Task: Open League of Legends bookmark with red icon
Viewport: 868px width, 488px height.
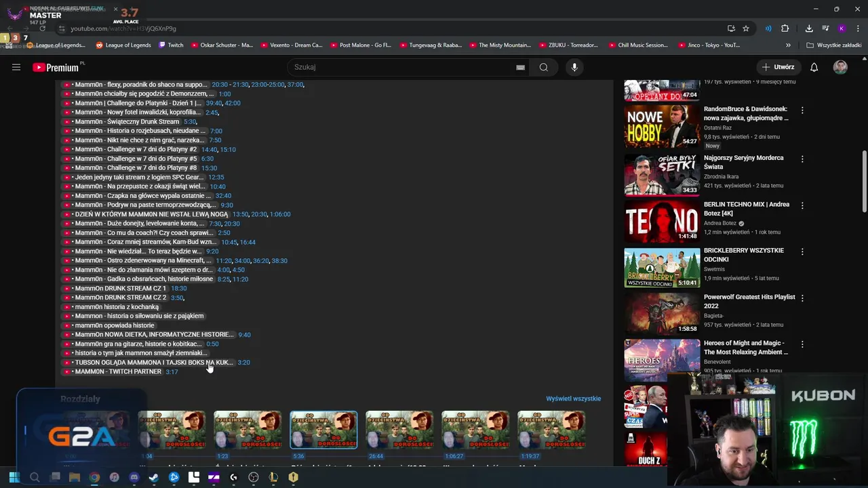Action: [123, 45]
